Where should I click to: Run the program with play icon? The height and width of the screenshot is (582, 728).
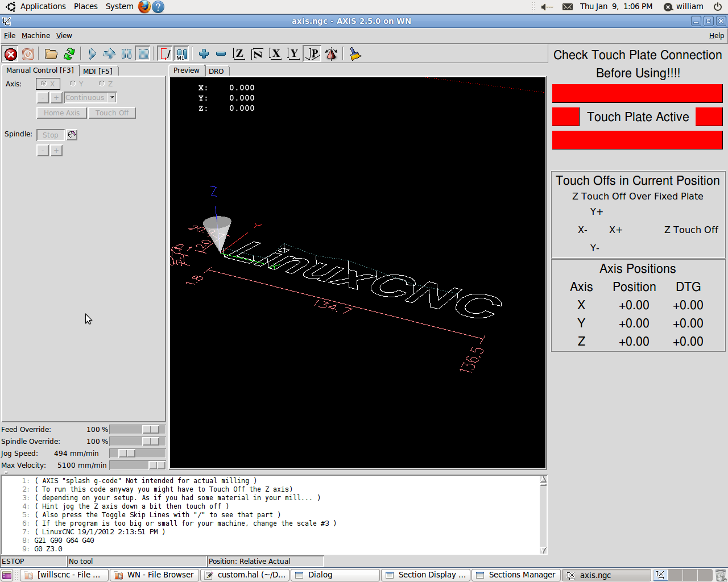click(x=93, y=54)
